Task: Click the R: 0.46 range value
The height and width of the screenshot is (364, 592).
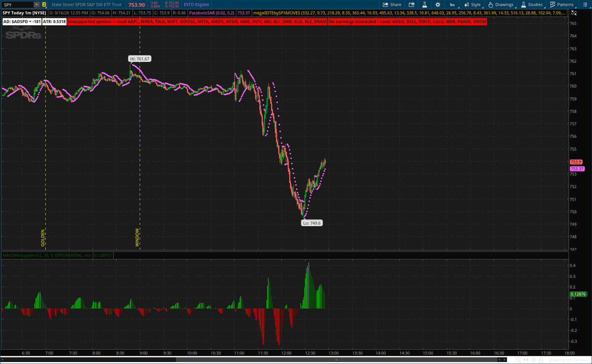Action: tap(180, 13)
